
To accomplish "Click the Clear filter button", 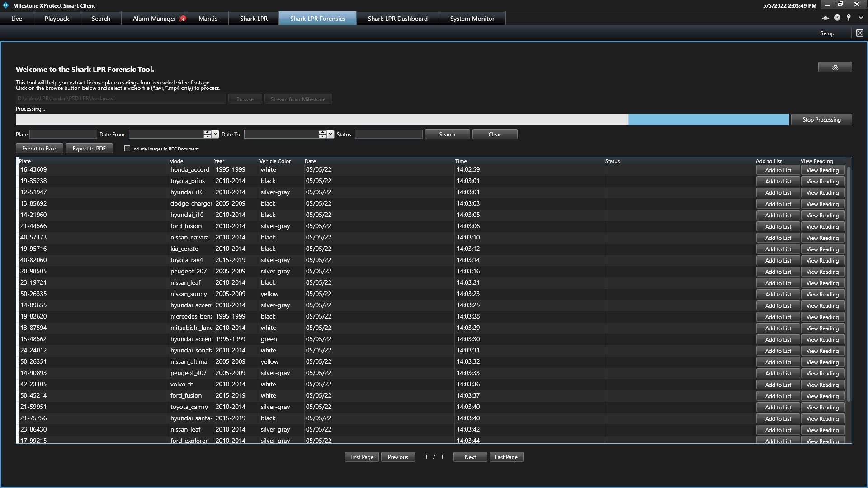I will pos(495,134).
